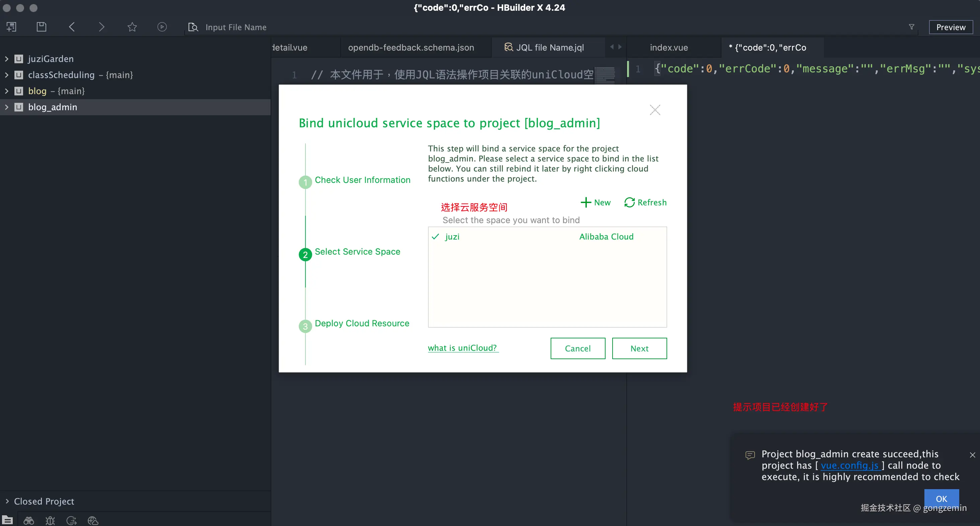980x526 pixels.
Task: Click Next in the bind dialog
Action: [x=639, y=348]
